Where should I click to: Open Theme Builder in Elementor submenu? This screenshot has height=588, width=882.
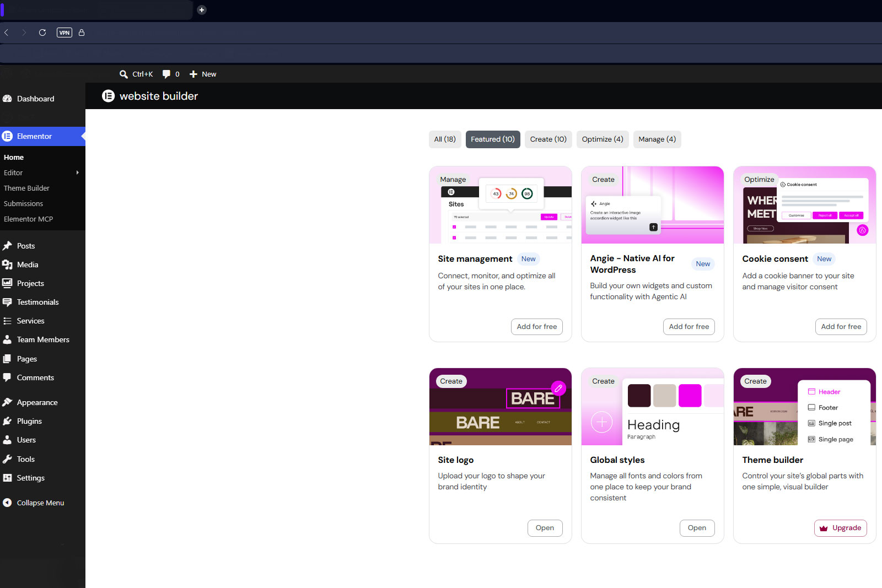26,188
